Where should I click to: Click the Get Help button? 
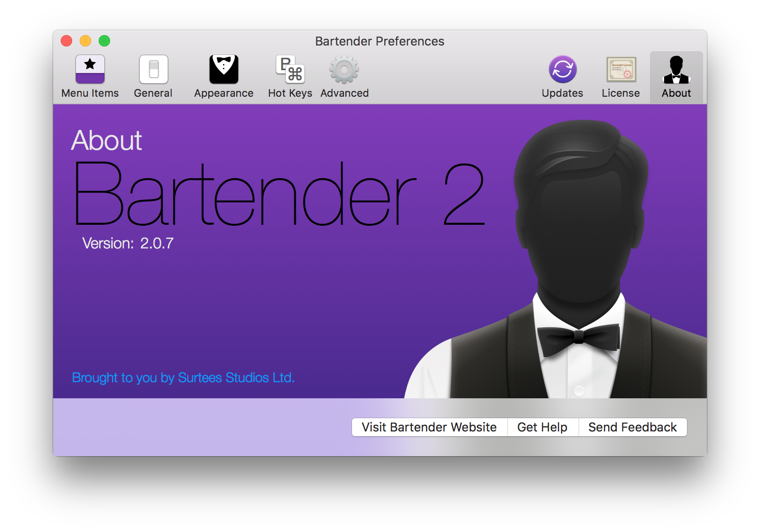(543, 427)
